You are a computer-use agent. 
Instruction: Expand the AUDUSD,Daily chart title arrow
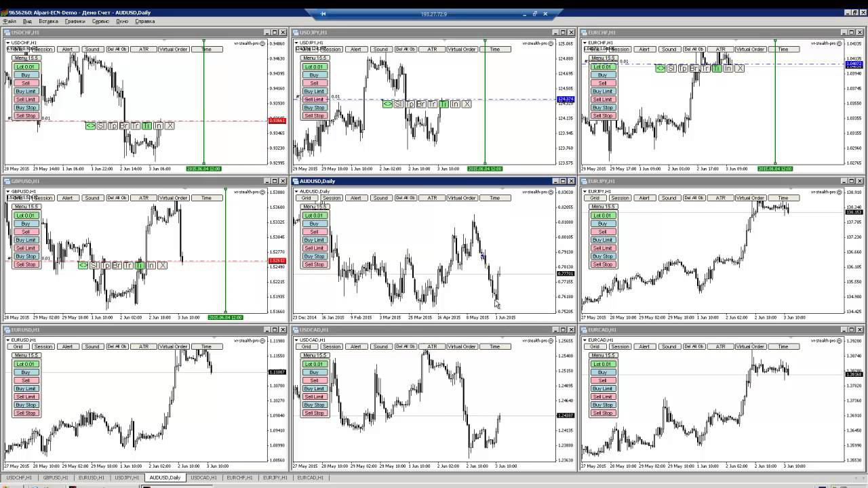296,192
